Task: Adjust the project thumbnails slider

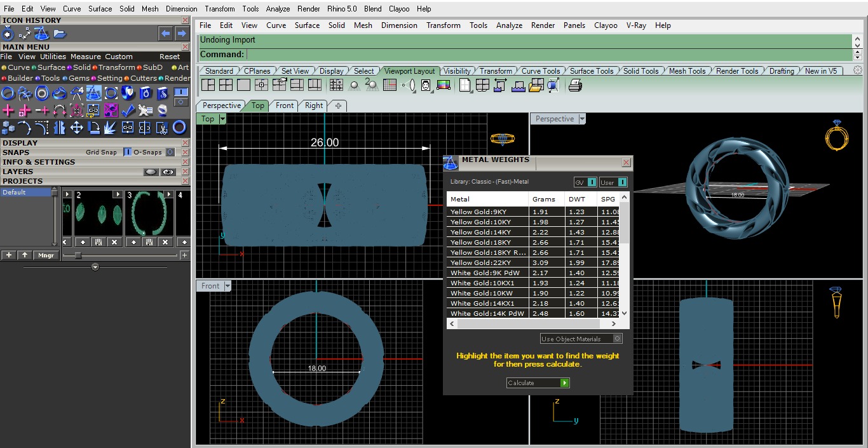Action: pos(78,255)
